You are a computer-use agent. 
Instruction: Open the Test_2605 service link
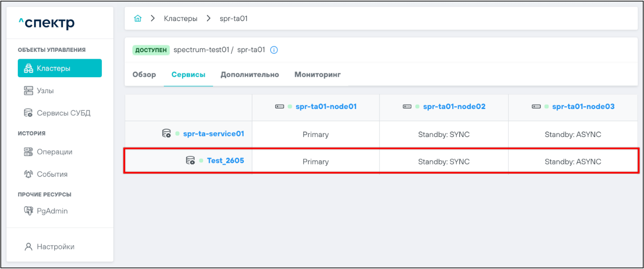(x=225, y=161)
